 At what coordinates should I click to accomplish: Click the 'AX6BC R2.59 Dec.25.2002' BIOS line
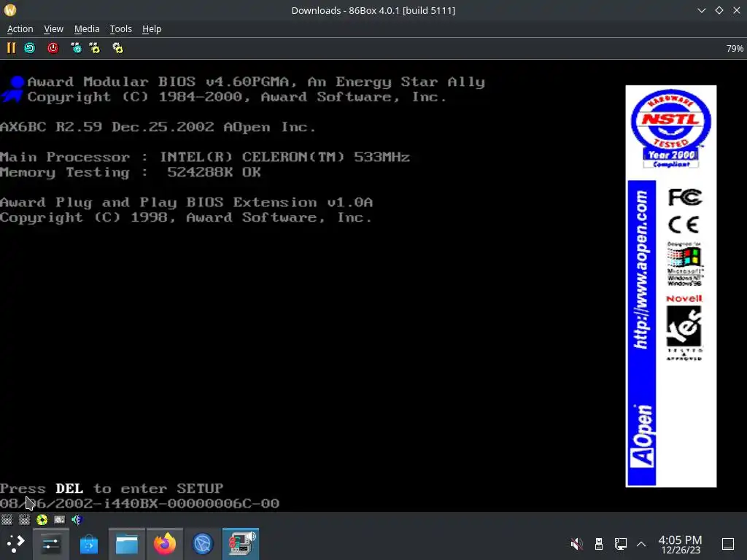click(158, 127)
